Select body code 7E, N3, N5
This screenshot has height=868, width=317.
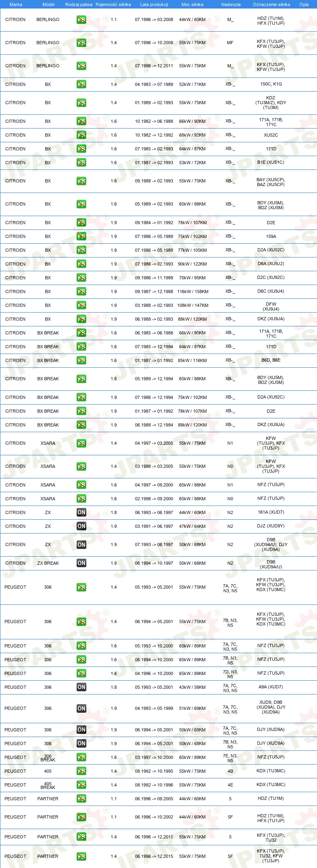point(230,758)
